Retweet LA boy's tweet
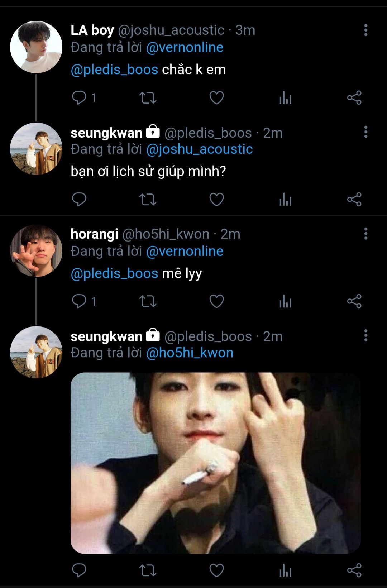387x588 pixels. (x=148, y=97)
